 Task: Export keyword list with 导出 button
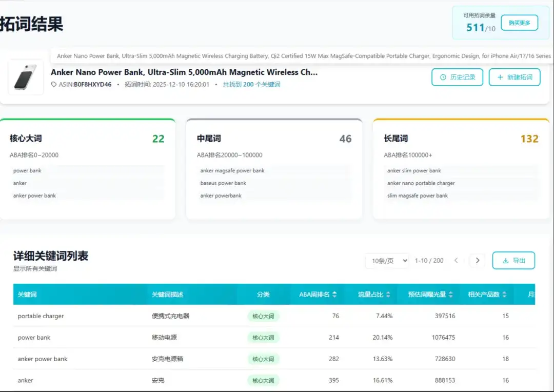click(x=513, y=261)
